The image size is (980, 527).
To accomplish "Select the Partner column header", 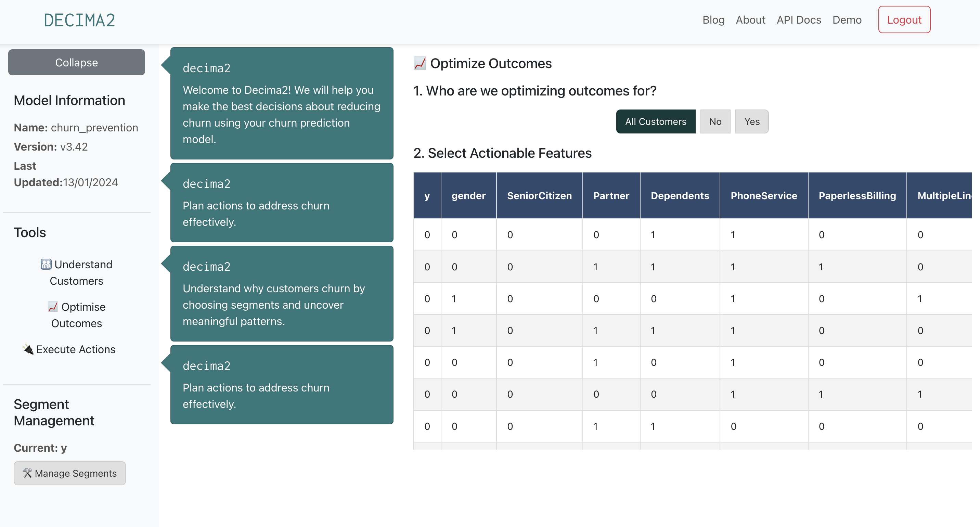I will 611,196.
